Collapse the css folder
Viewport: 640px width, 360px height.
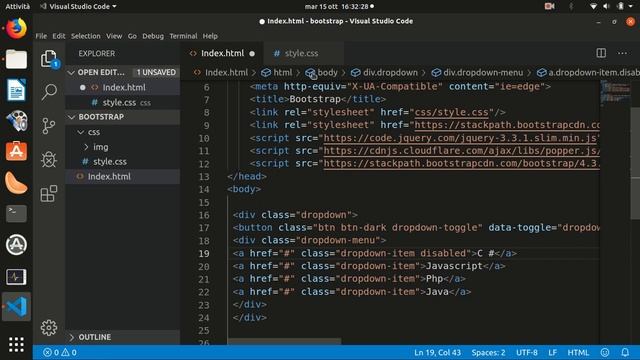point(81,132)
